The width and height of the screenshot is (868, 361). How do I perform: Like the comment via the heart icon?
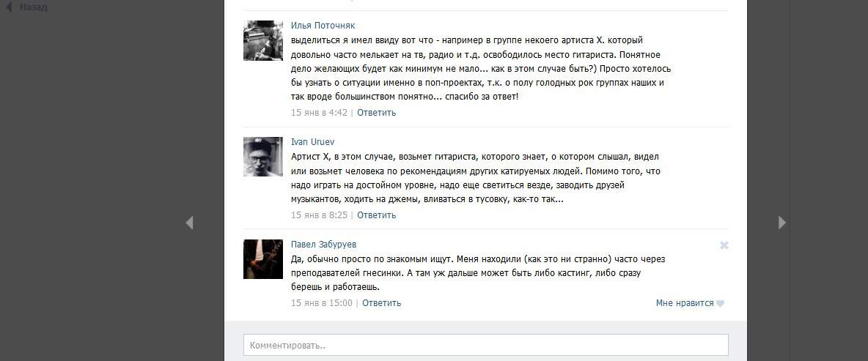coord(720,303)
